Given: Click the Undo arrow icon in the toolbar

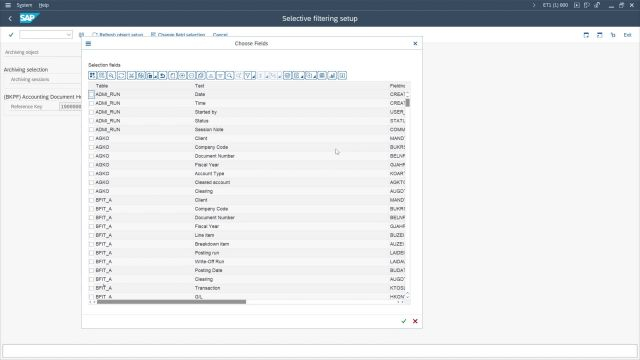Looking at the screenshot, I should click(x=162, y=76).
